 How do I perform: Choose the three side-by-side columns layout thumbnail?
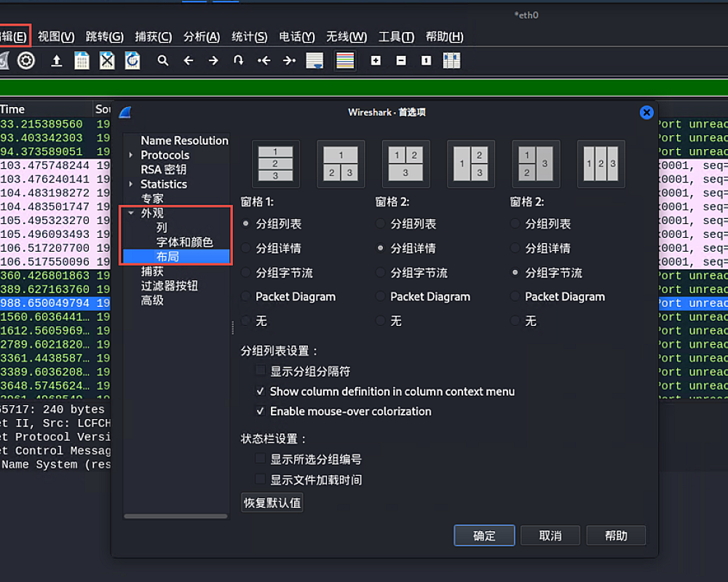coord(601,164)
